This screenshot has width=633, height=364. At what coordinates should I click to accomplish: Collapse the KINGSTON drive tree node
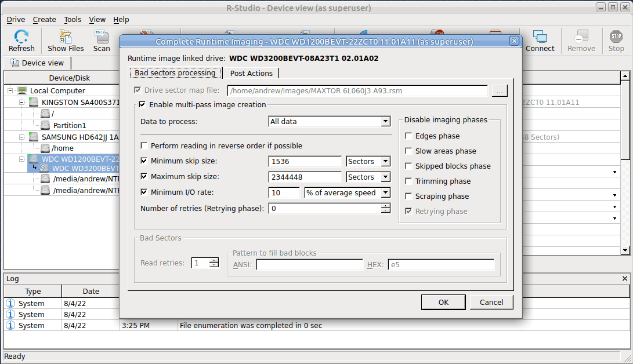click(x=22, y=102)
